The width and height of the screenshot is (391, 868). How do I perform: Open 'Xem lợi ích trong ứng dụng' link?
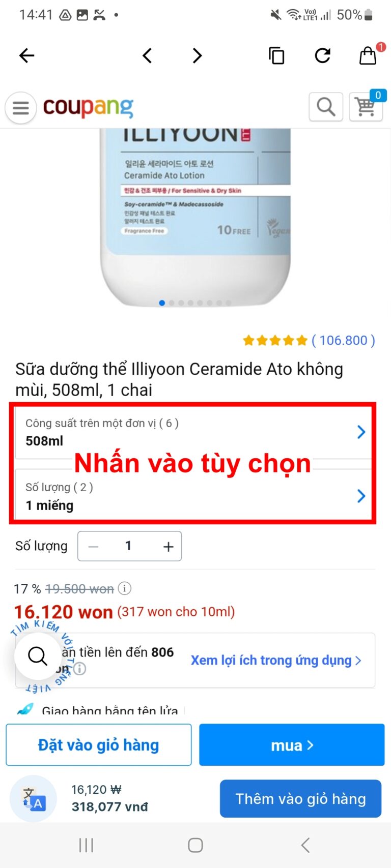click(276, 660)
